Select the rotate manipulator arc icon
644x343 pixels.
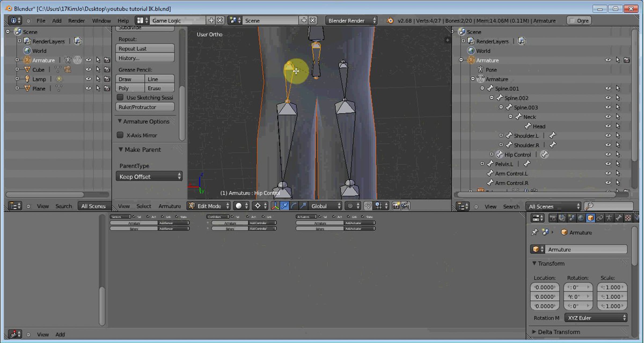tap(294, 206)
